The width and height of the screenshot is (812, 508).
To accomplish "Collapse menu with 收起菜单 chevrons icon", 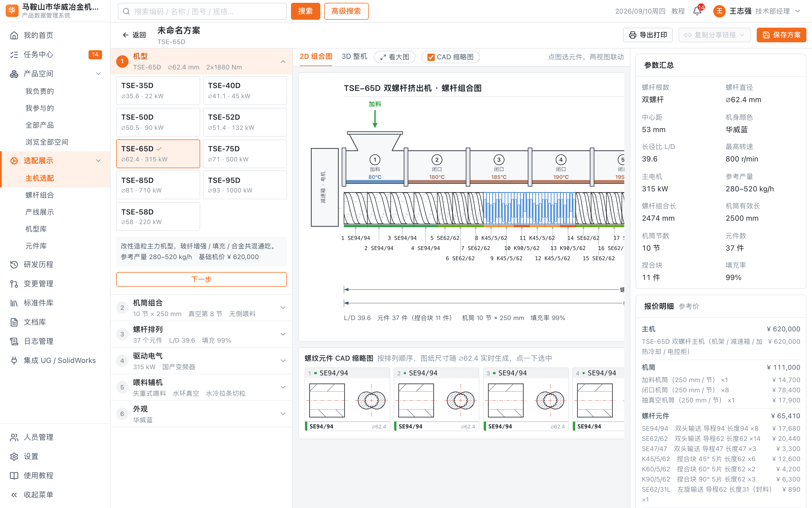I will [14, 494].
